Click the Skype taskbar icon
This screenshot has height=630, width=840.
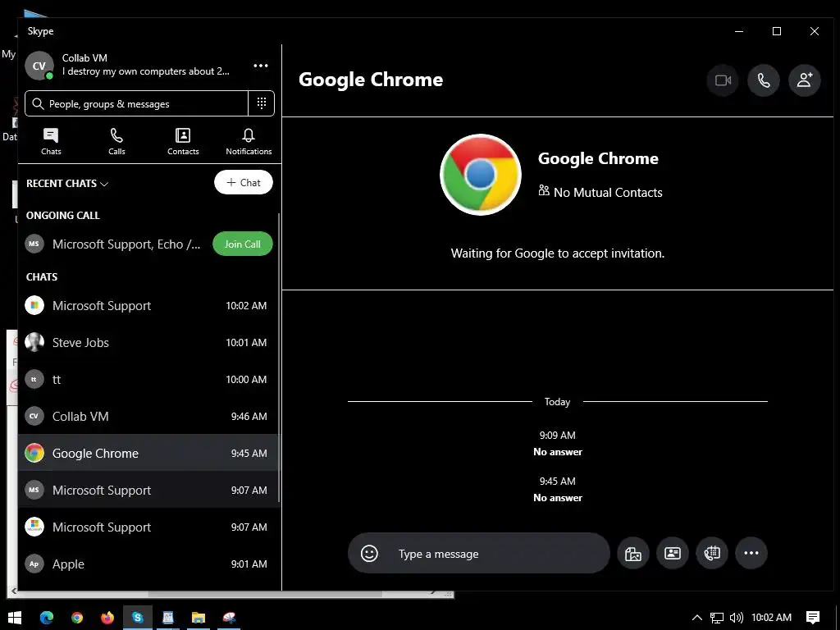138,618
